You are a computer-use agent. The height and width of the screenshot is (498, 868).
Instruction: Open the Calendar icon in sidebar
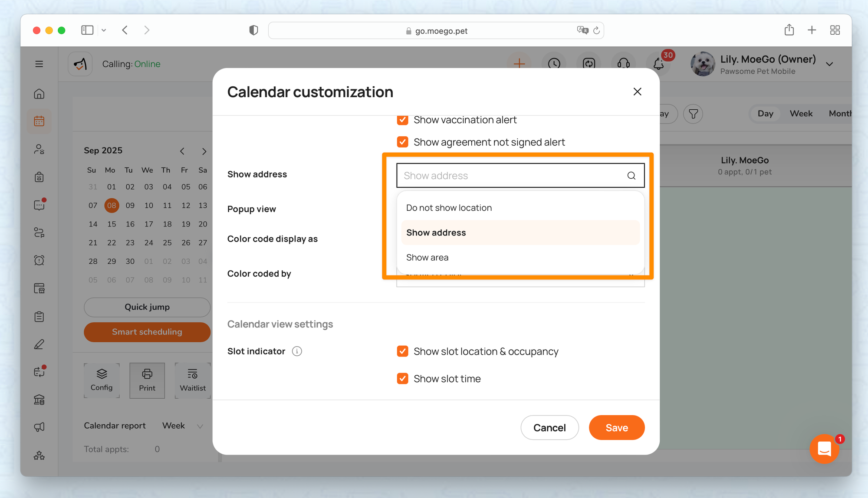coord(39,121)
